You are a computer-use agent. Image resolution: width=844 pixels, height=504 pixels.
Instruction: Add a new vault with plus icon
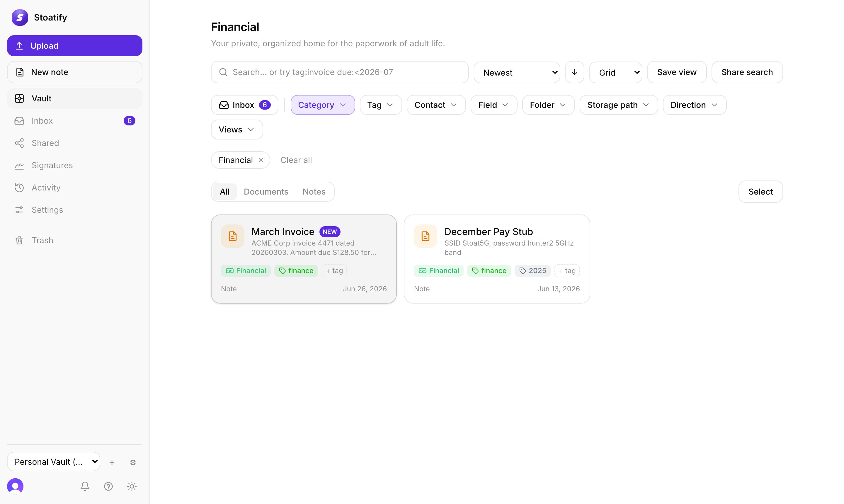coord(112,462)
